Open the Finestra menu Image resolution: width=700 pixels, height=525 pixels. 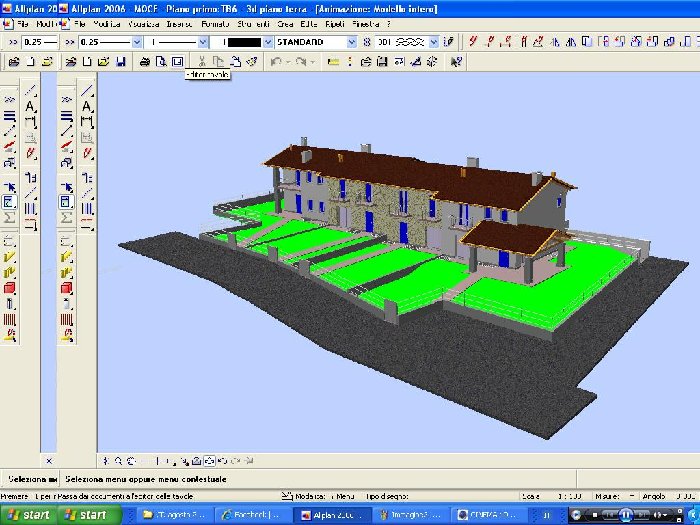click(366, 24)
